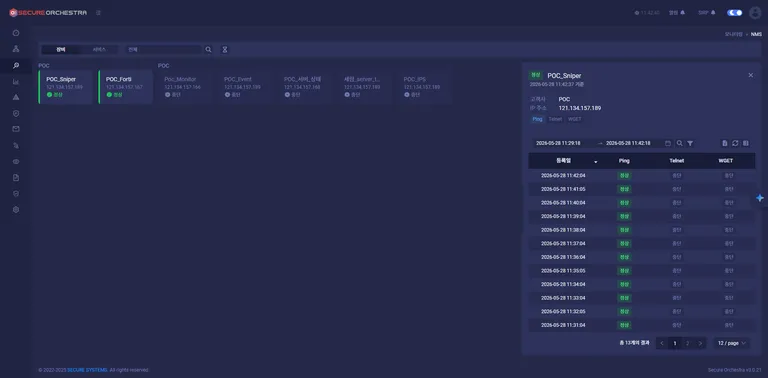This screenshot has width=768, height=378.
Task: Click Ping status badge in 11:40:04 row
Action: click(624, 203)
